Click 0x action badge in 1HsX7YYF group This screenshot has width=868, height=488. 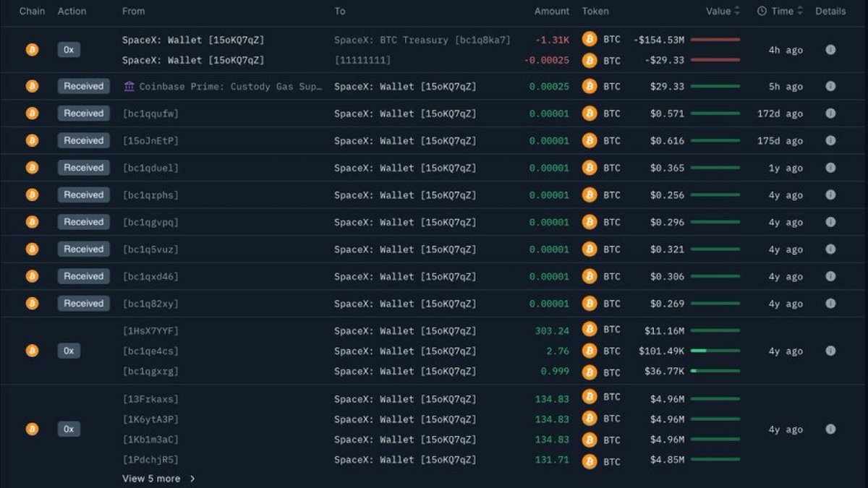click(69, 351)
